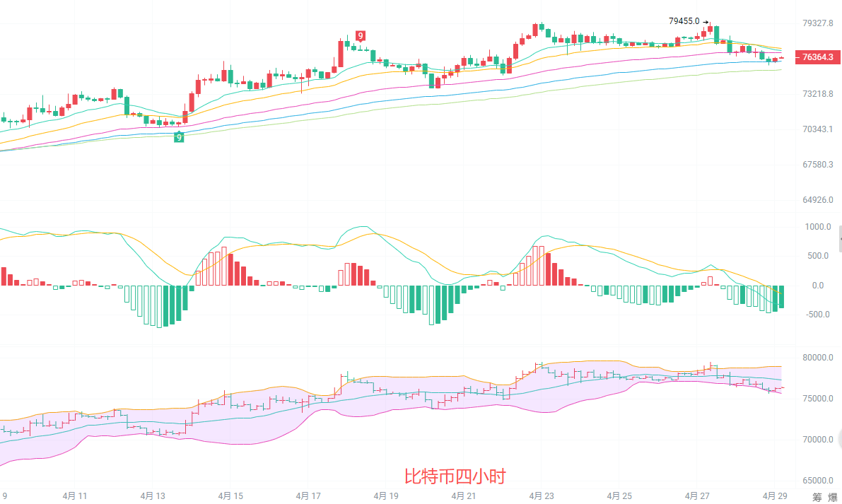Select the 4月15 date on the time axis
842x504 pixels.
click(x=230, y=496)
